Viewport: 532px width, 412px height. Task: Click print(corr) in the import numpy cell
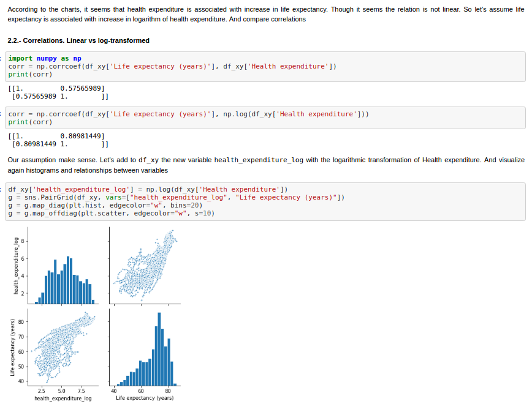[x=31, y=74]
